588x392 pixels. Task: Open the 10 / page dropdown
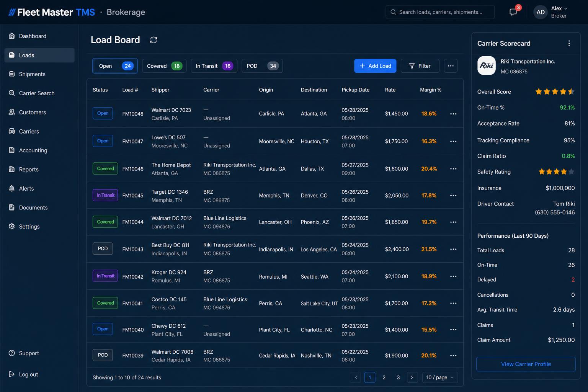[440, 377]
